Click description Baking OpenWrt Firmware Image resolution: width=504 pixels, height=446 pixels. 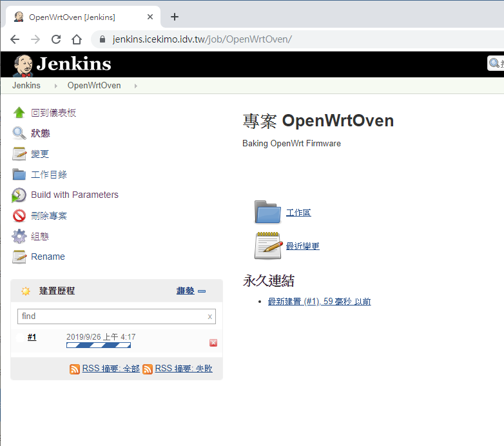[x=291, y=143]
